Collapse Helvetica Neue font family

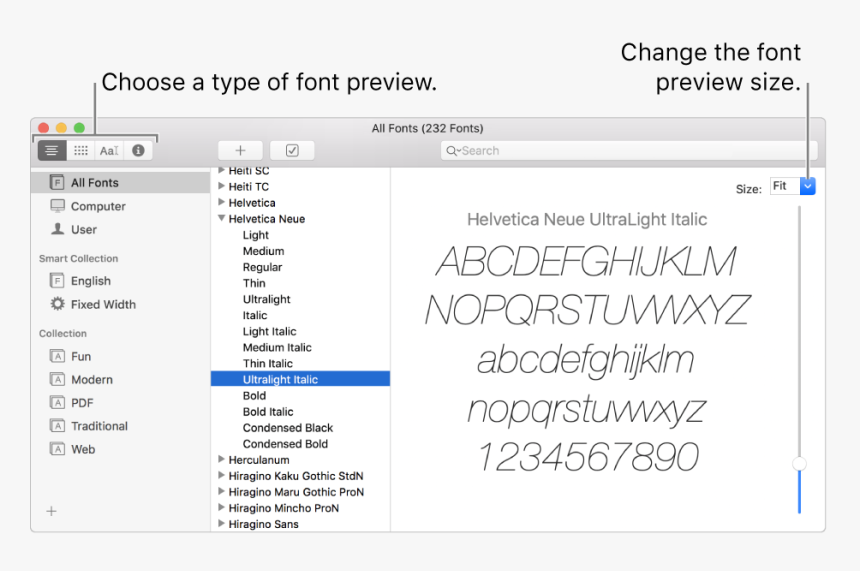(222, 218)
